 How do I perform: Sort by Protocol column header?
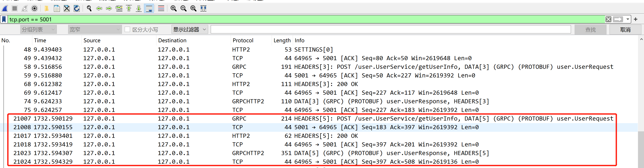pyautogui.click(x=251, y=40)
